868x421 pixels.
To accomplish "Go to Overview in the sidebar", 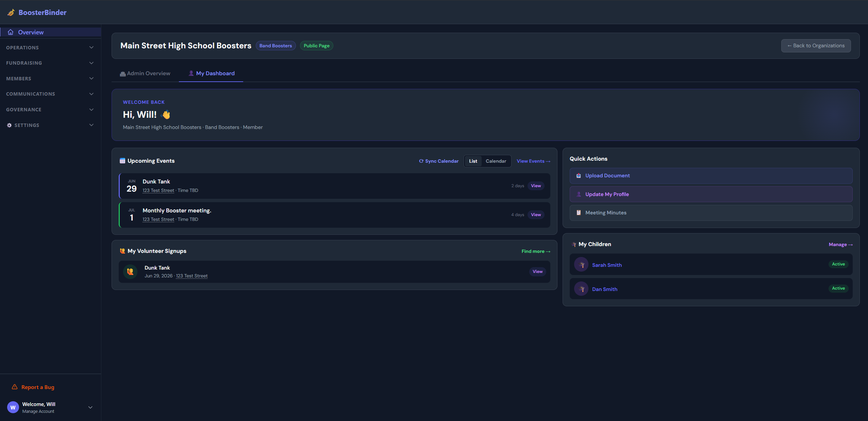I will tap(50, 32).
